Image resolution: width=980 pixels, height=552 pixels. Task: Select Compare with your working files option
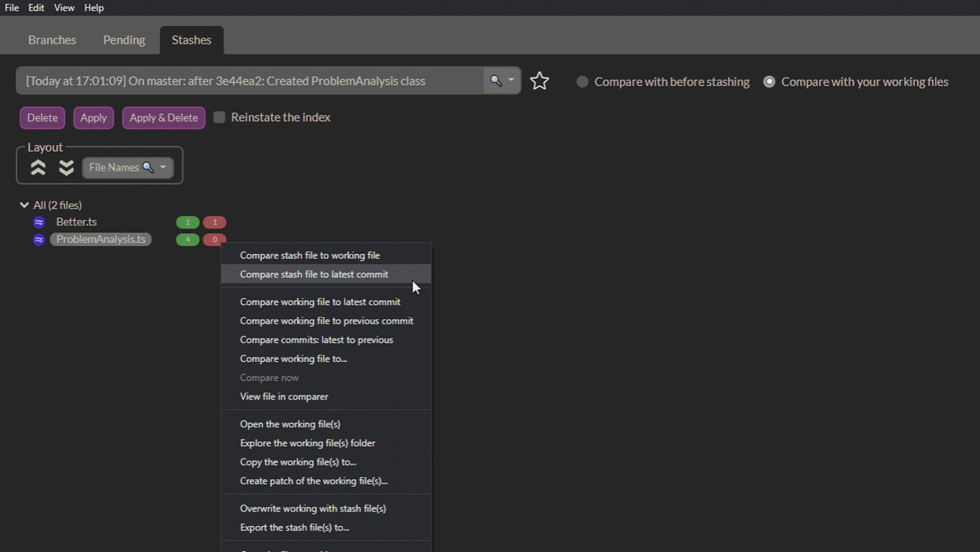pos(769,82)
